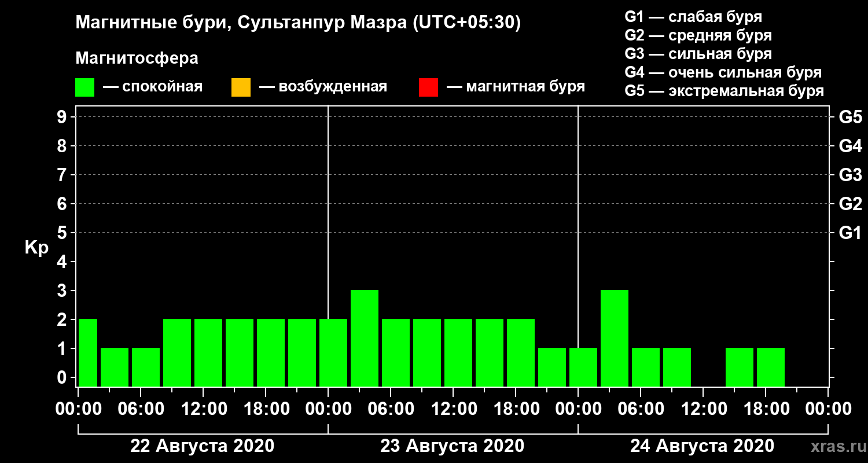Click the right-axis 'G2' tick label
Viewport: 868px width, 463px height.
click(850, 204)
